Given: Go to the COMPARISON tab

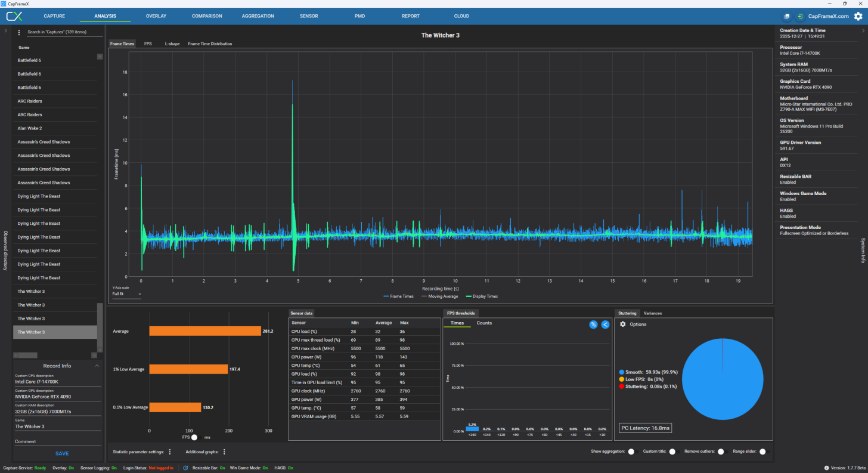Looking at the screenshot, I should [207, 16].
